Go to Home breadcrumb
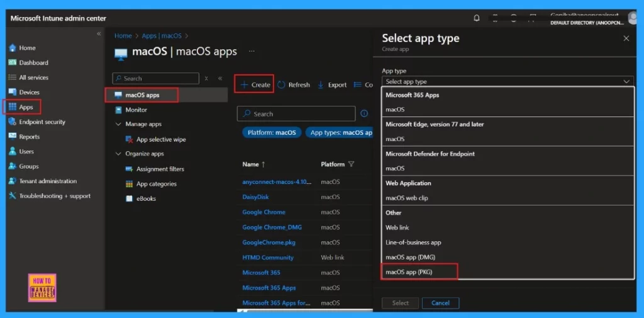The image size is (644, 318). click(123, 36)
